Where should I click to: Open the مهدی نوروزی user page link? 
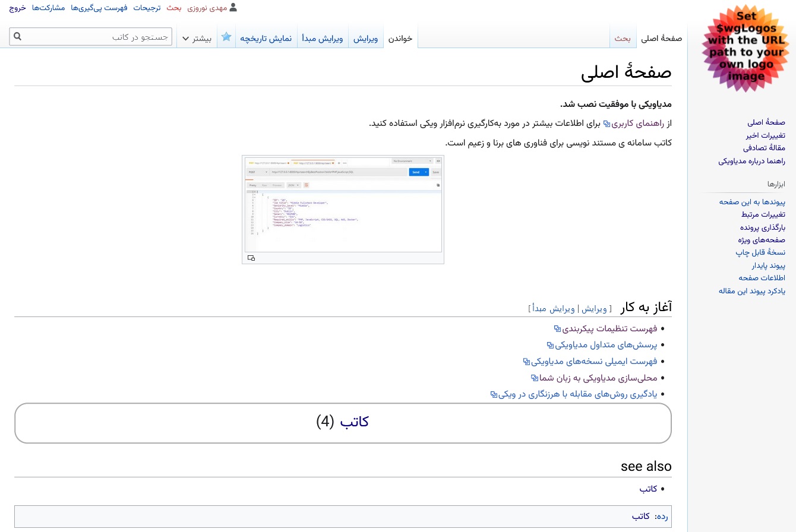click(x=207, y=8)
